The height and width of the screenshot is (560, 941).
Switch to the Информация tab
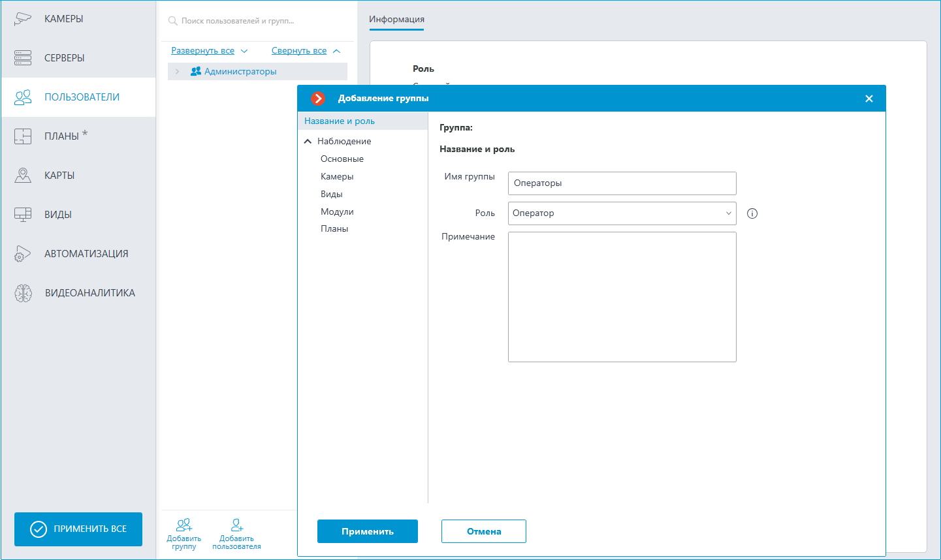(x=396, y=20)
